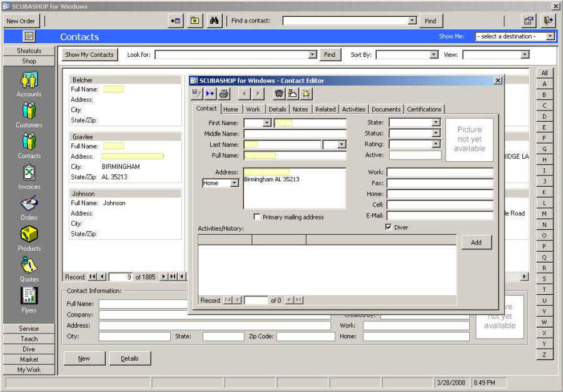This screenshot has height=392, width=563.
Task: Click the pushpin note icon in Contact Editor
Action: click(293, 94)
